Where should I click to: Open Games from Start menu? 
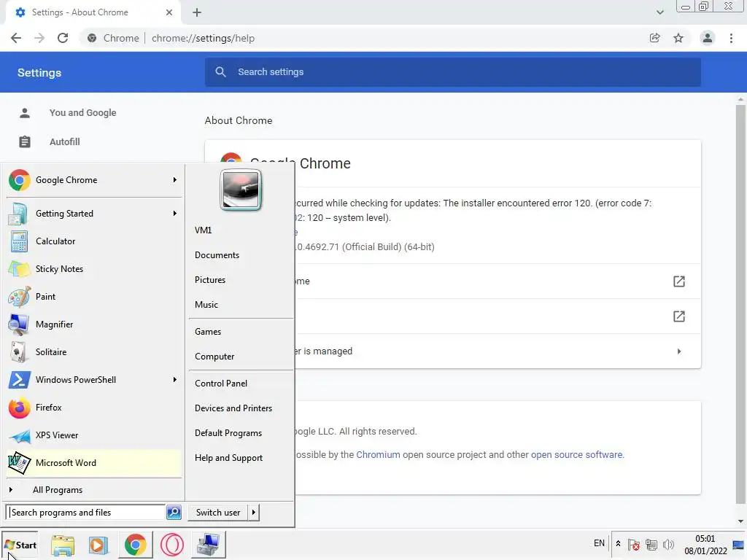tap(208, 332)
